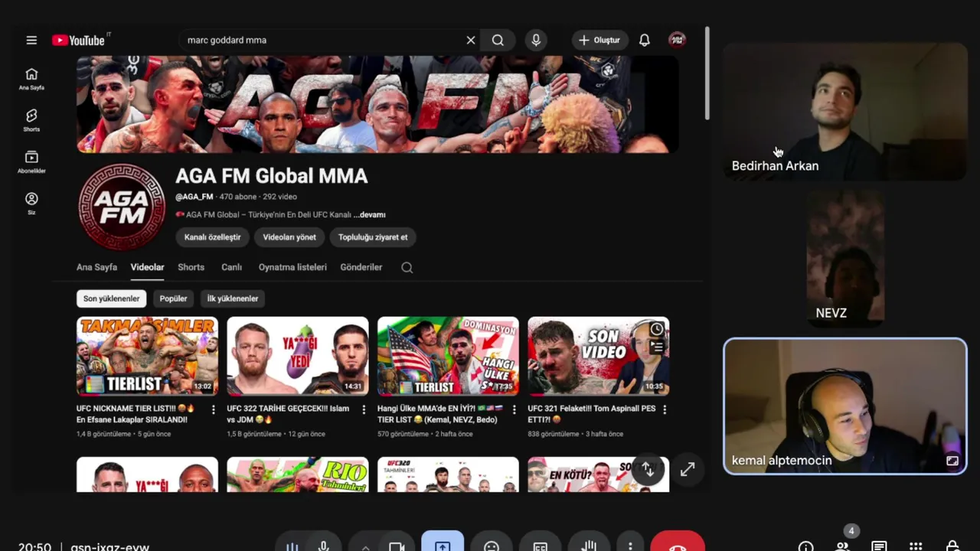Click the YouTube page scrollbar thumb

[x=707, y=73]
